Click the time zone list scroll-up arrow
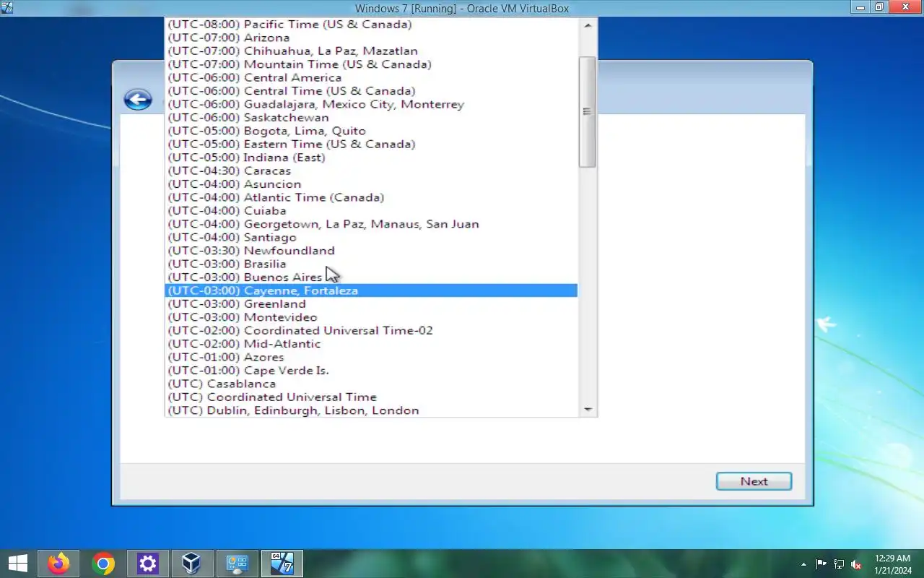The width and height of the screenshot is (924, 578). point(588,25)
